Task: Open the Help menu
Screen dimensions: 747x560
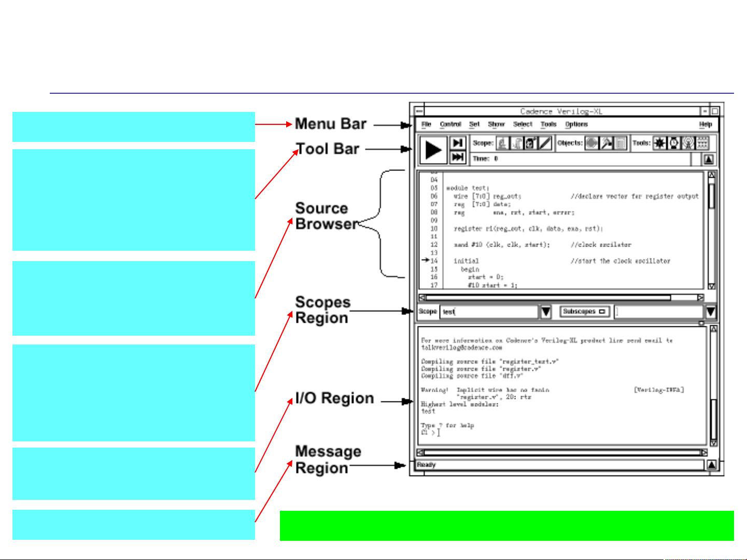Action: pyautogui.click(x=706, y=124)
